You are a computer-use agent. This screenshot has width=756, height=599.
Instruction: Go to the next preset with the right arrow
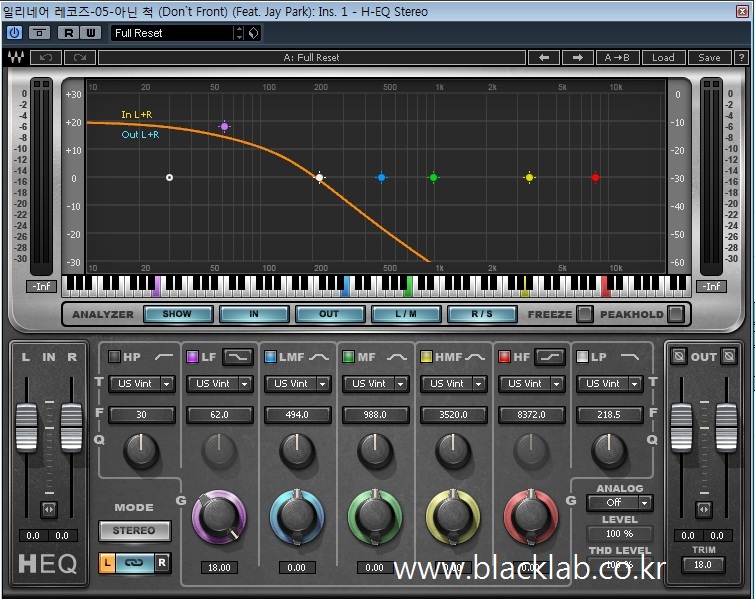[x=578, y=57]
